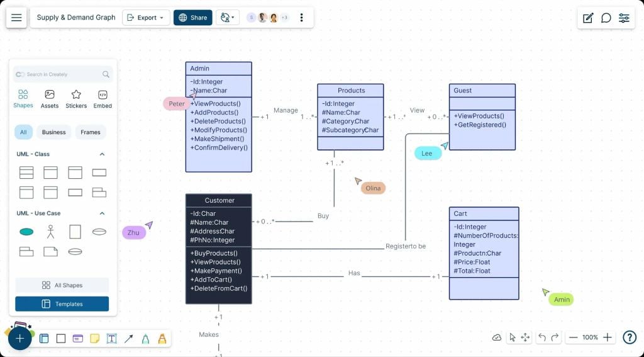The height and width of the screenshot is (357, 644).
Task: Redo the last action
Action: [x=555, y=337]
